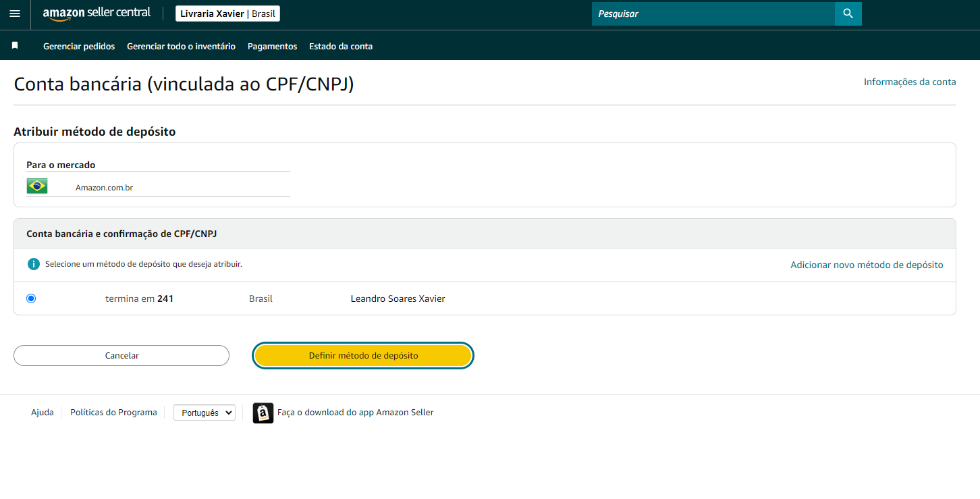980x499 pixels.
Task: Click the Brazil flag icon
Action: pos(37,186)
